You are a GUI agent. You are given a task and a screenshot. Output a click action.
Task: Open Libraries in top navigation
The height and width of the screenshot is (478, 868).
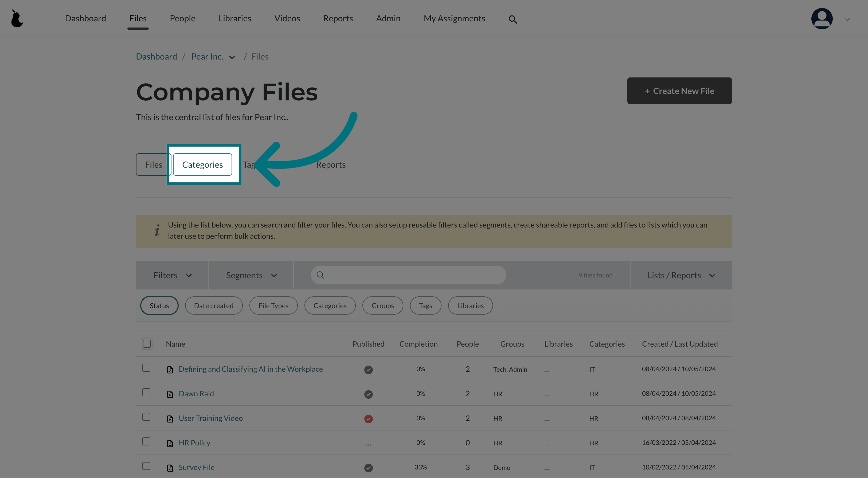234,18
